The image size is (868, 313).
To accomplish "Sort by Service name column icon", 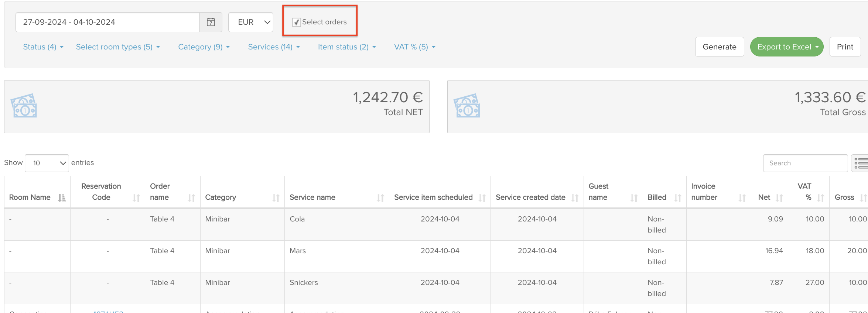I will tap(380, 198).
